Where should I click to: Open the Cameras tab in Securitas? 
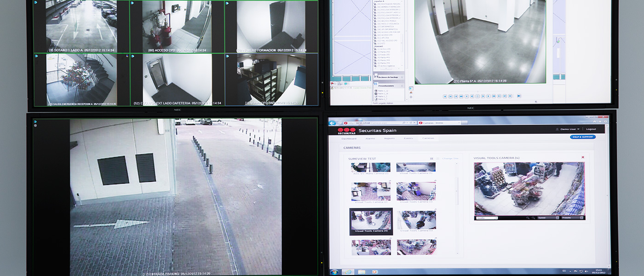[428, 138]
